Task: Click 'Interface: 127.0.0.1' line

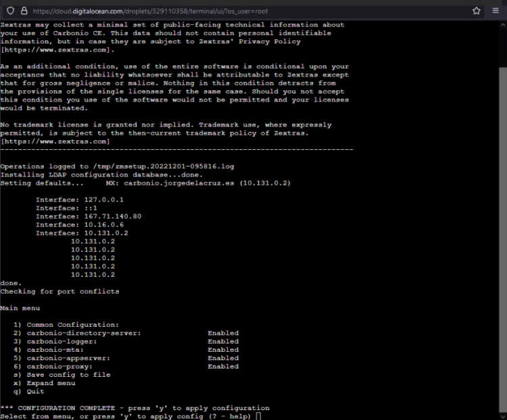Action: pos(80,200)
